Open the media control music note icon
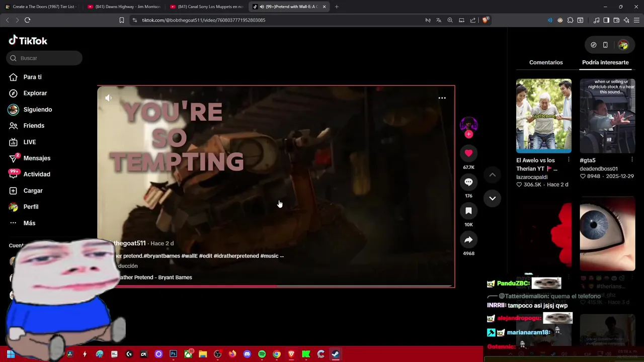 pos(596,20)
